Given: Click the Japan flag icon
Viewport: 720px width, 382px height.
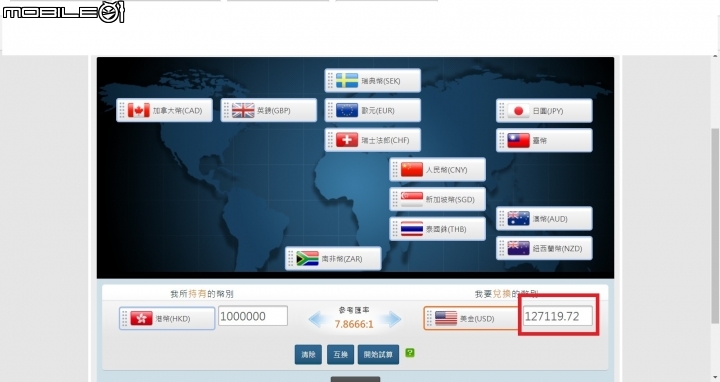Looking at the screenshot, I should (x=518, y=111).
